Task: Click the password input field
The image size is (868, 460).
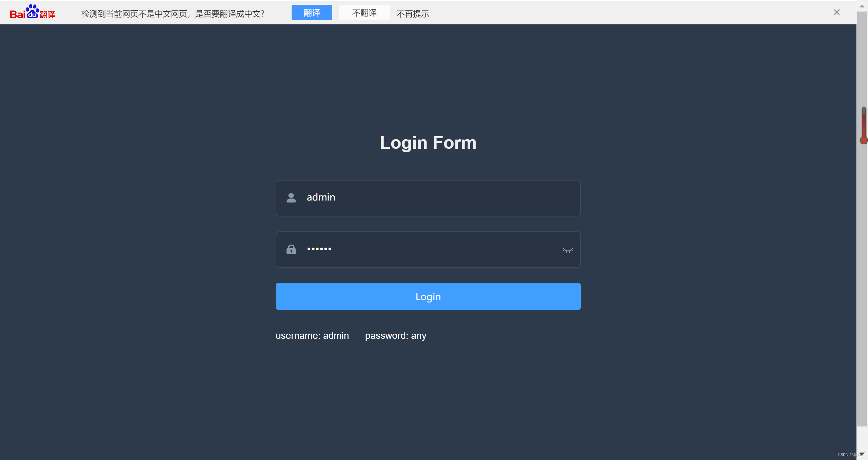Action: 427,249
